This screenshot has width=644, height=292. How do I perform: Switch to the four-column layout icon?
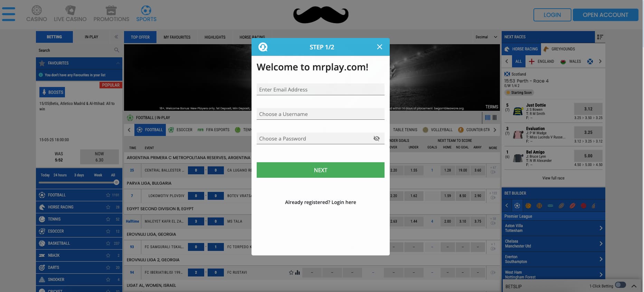(487, 117)
